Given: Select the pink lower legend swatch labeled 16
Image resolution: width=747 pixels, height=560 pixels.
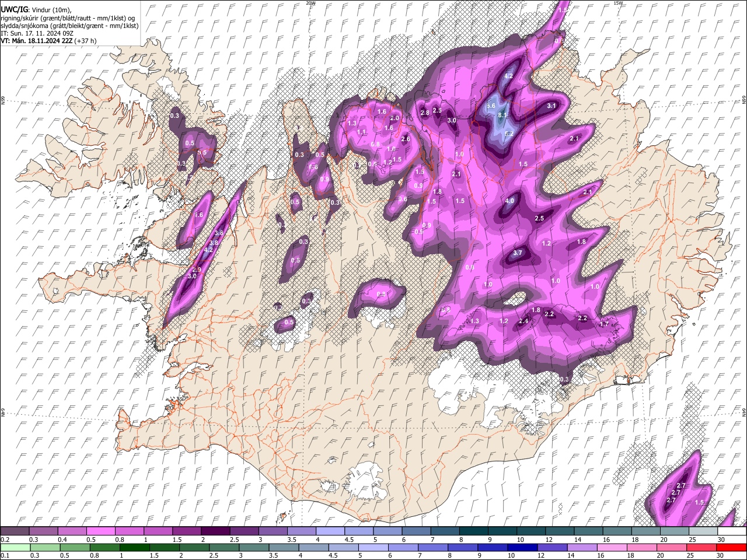Looking at the screenshot, I should [x=612, y=547].
